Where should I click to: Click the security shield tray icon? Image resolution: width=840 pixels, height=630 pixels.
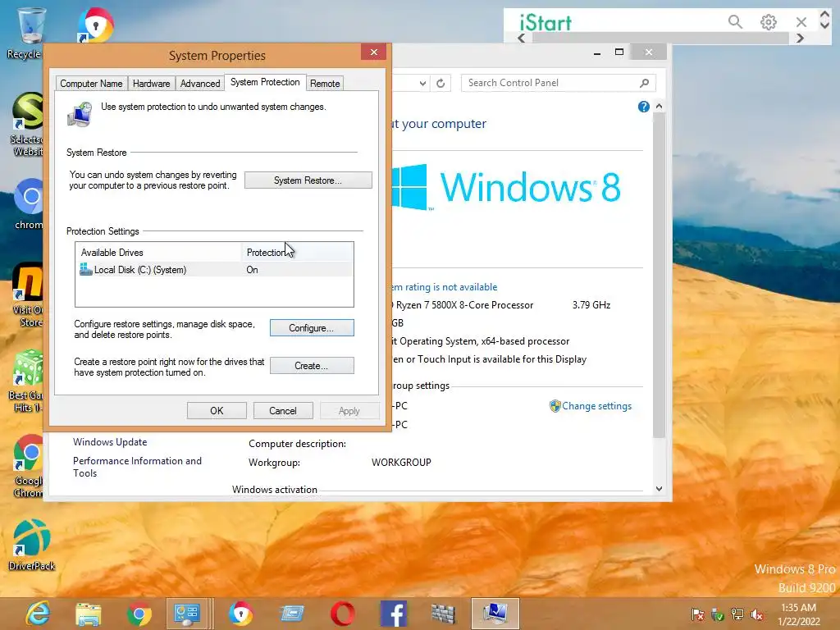point(718,614)
